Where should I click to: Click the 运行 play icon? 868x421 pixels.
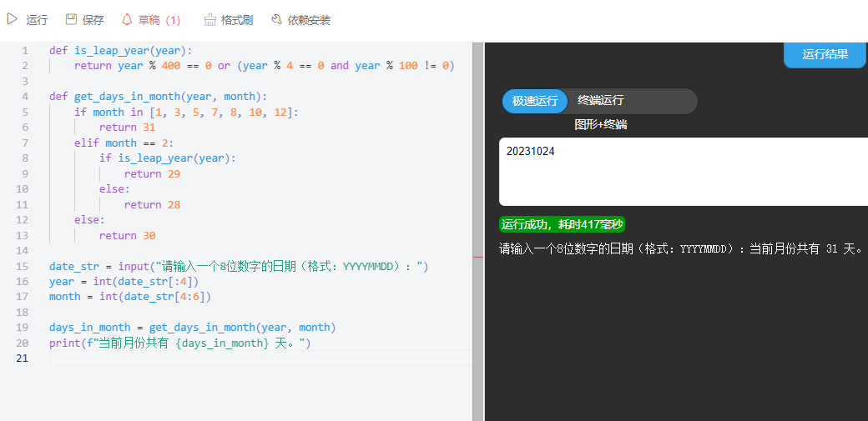coord(13,19)
